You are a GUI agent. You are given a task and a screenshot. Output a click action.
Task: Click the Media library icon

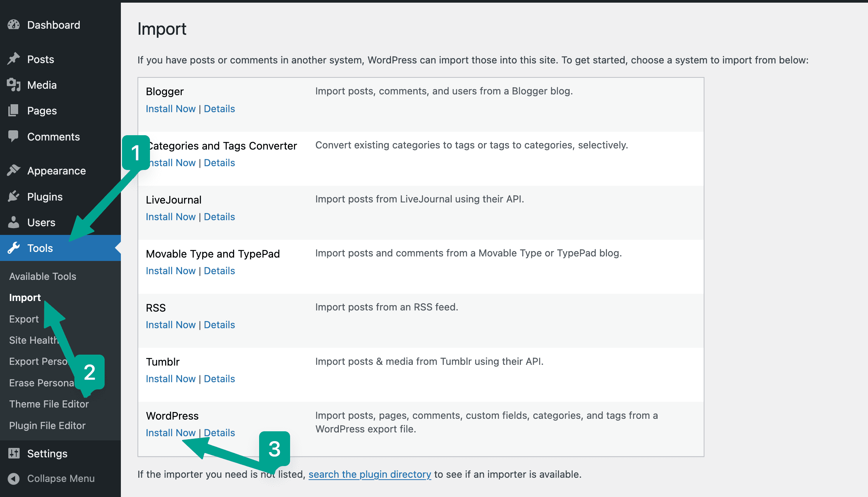tap(14, 85)
